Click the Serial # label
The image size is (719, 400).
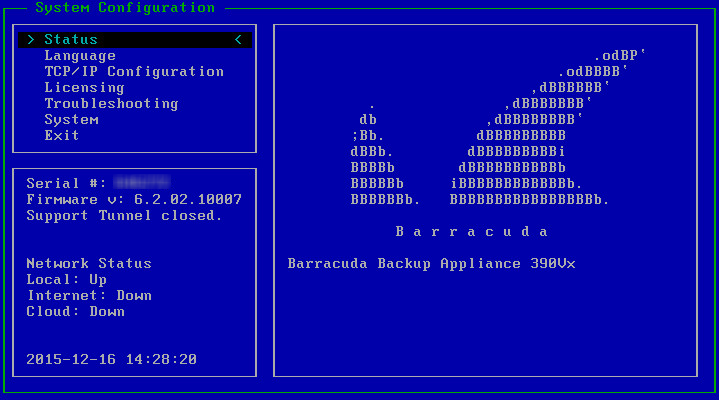pyautogui.click(x=66, y=183)
